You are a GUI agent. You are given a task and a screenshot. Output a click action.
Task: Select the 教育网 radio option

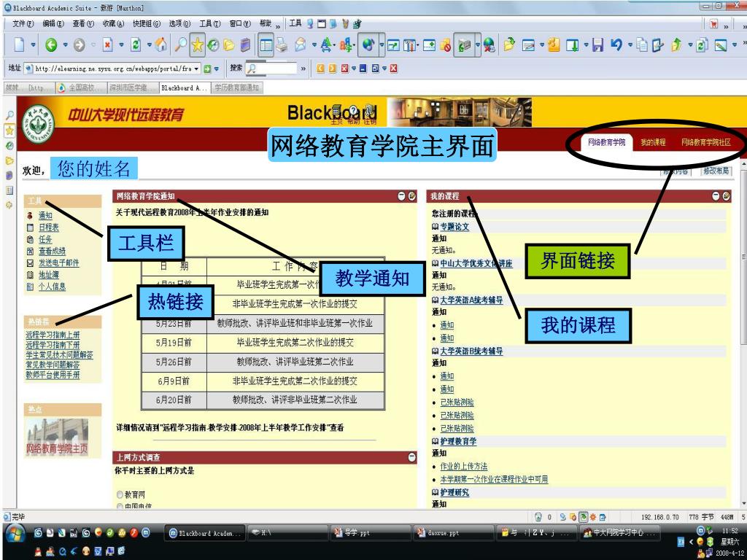coord(120,494)
